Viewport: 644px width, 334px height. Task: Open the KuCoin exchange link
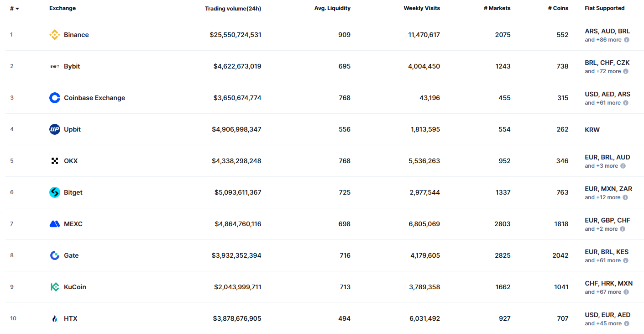tap(75, 287)
